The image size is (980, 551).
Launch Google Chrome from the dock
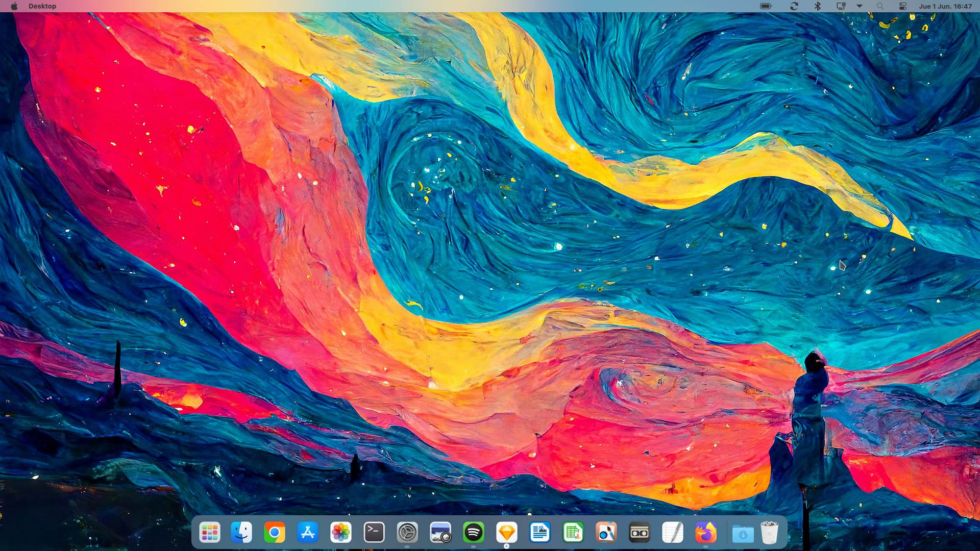pos(275,533)
